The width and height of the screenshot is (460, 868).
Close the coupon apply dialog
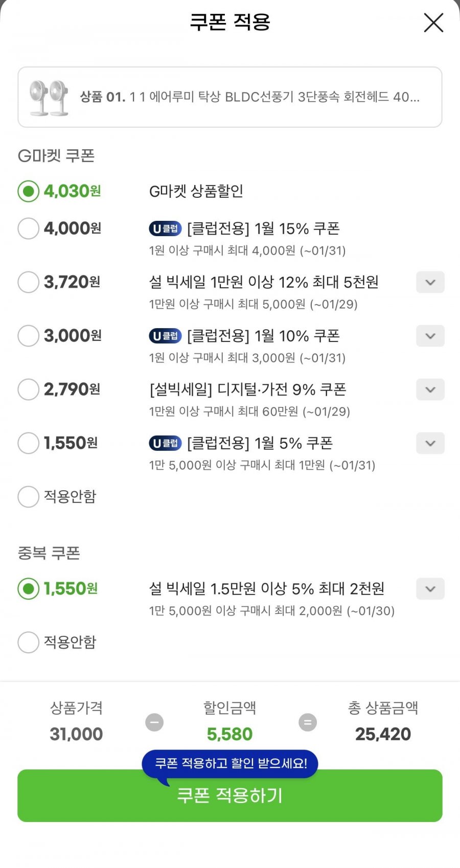[x=433, y=23]
